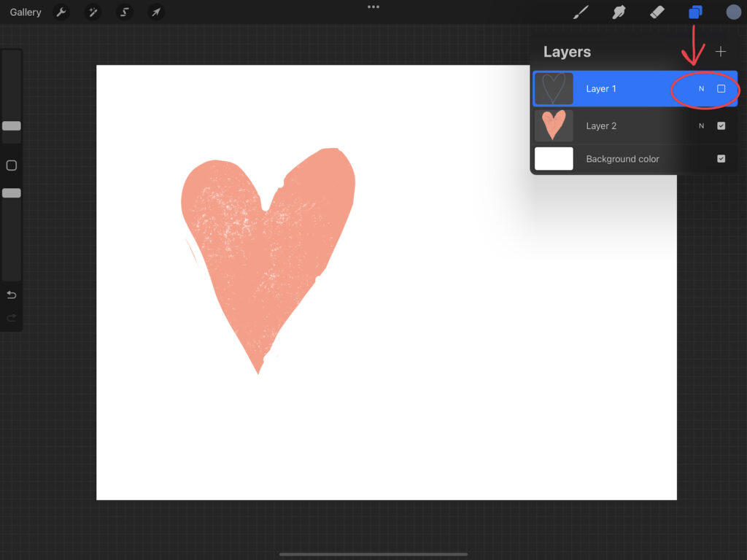Open the active color swatch picker
747x560 pixels.
point(733,12)
